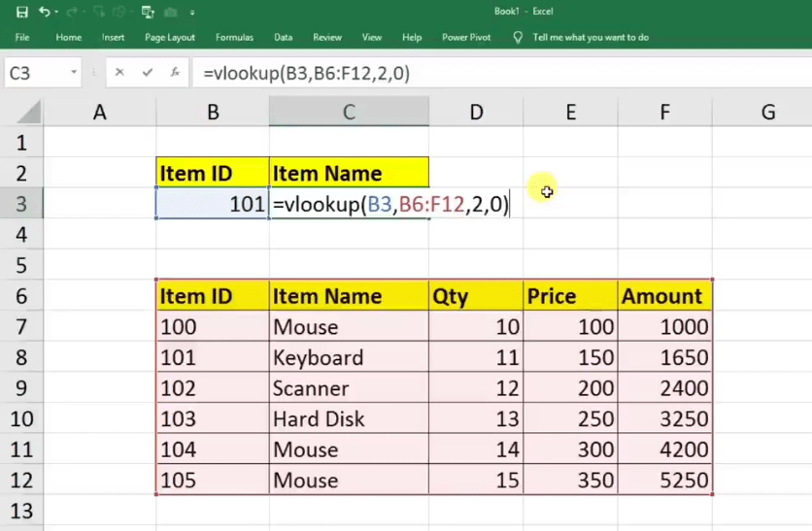Image resolution: width=812 pixels, height=531 pixels.
Task: Click the Tell me what you want to do box
Action: click(x=591, y=37)
